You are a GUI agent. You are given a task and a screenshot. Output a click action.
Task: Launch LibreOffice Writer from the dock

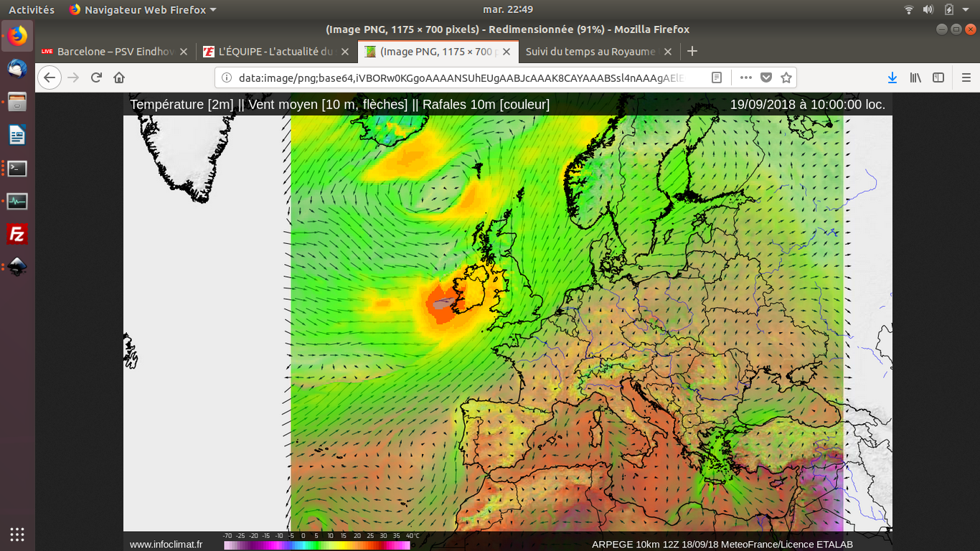[17, 135]
